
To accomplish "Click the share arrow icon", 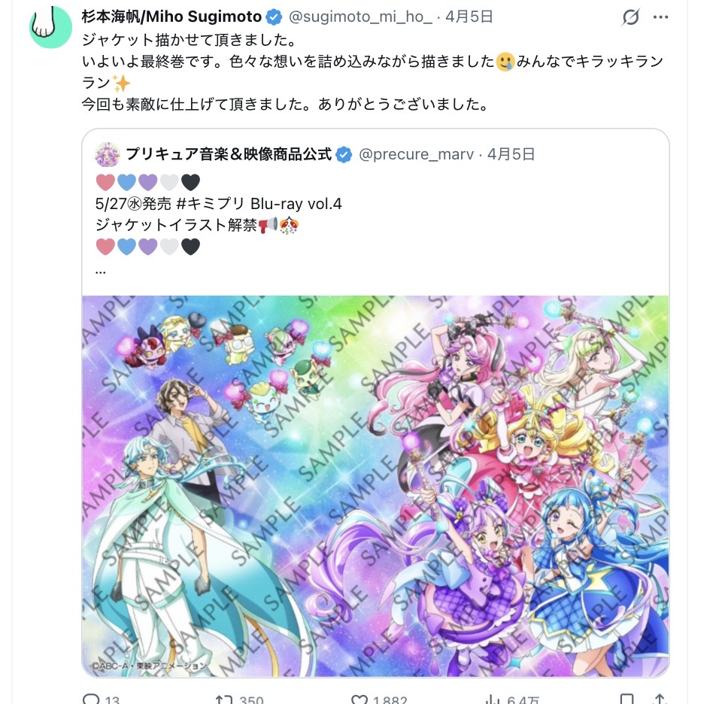I will (660, 699).
